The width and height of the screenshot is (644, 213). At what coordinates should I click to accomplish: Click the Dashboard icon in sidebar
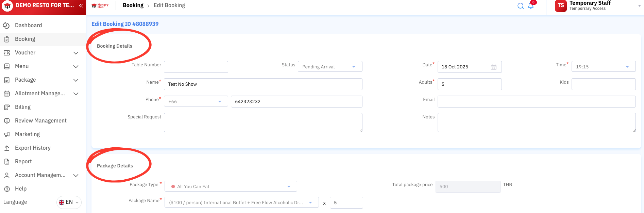6,26
